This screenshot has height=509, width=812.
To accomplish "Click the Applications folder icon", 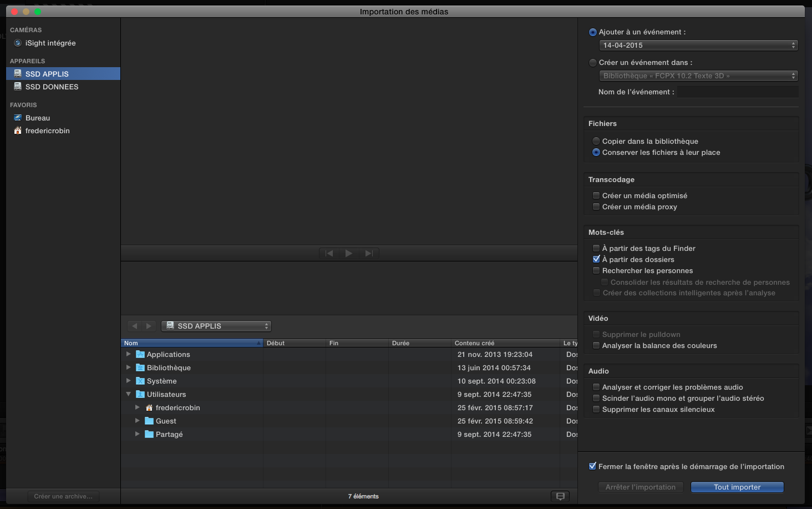I will pyautogui.click(x=140, y=355).
